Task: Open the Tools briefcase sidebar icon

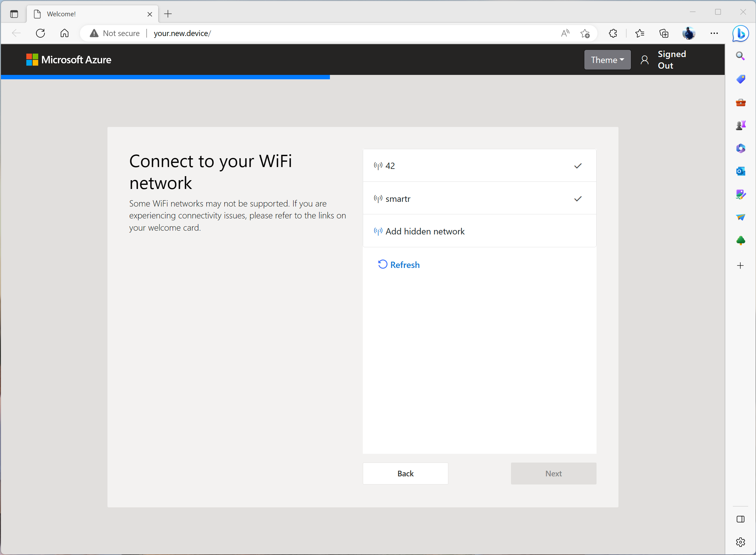Action: [x=740, y=102]
